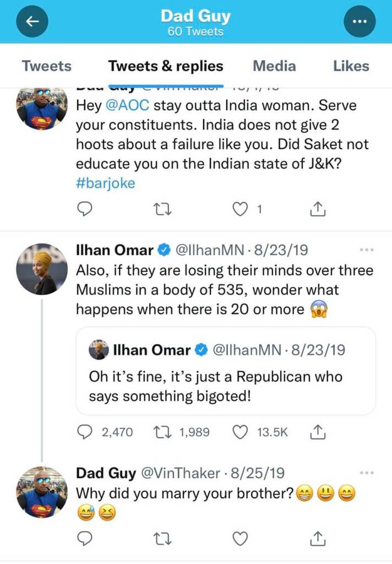This screenshot has height=564, width=392.
Task: Switch to the Tweets tab
Action: 47,66
